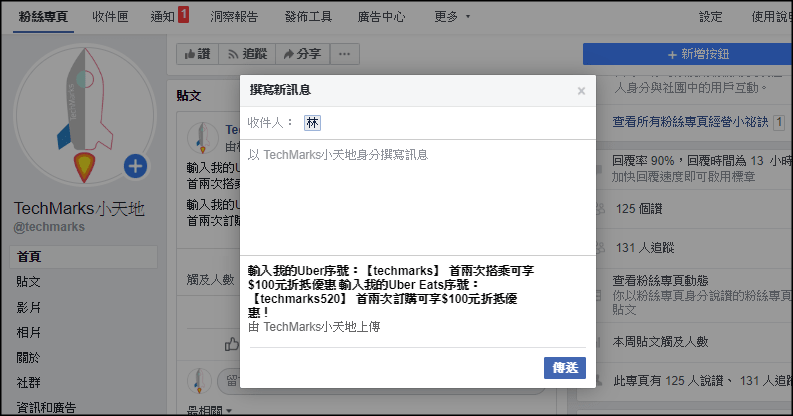The height and width of the screenshot is (416, 793).
Task: Click 本周貼文觸及人數 entry
Action: tap(660, 342)
